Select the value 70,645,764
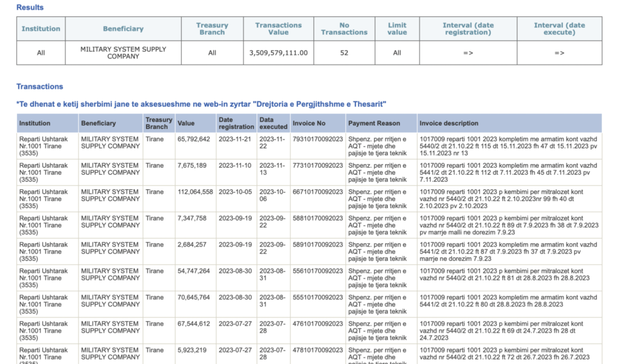The width and height of the screenshot is (644, 364). [x=194, y=297]
